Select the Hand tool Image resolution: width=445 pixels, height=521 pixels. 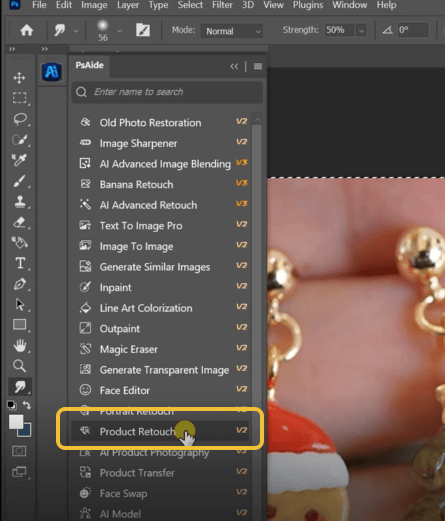pos(19,345)
